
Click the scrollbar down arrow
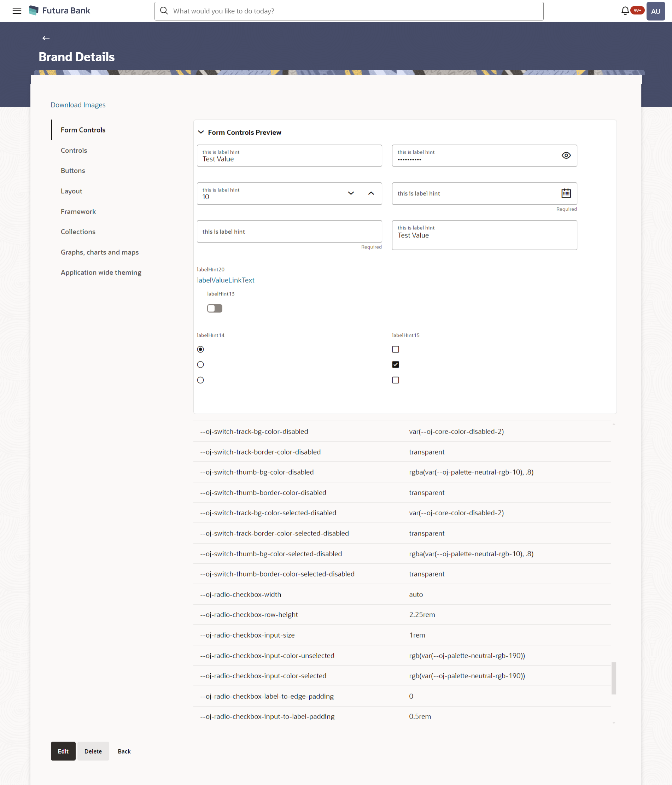[614, 723]
